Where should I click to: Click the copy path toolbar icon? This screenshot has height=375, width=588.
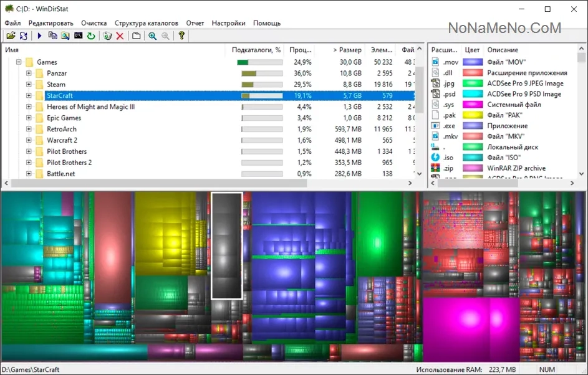53,36
